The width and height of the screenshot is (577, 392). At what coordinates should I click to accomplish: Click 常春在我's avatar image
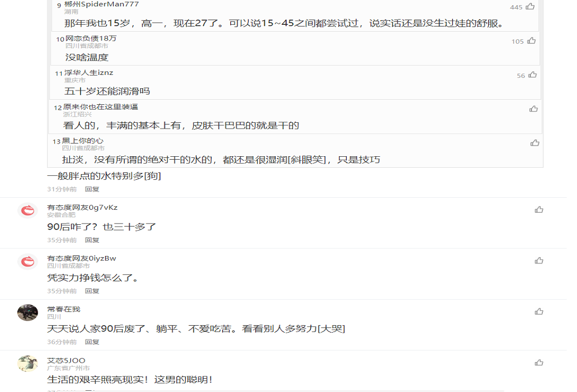pyautogui.click(x=27, y=311)
